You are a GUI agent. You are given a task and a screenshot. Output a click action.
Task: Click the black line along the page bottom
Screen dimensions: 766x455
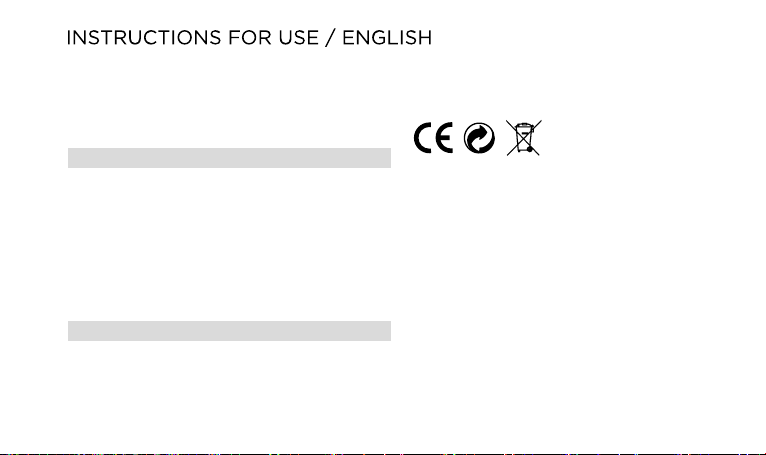383,454
